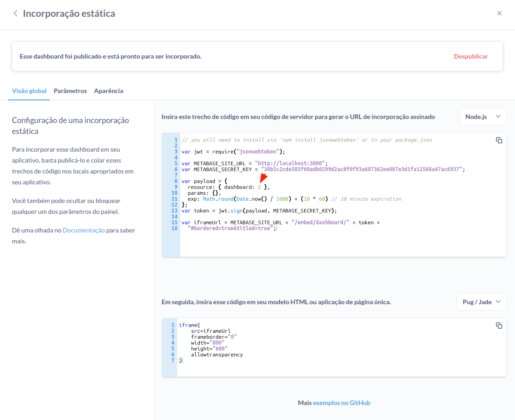515x420 pixels.
Task: Click the width="800" line in iframe code
Action: [208, 343]
